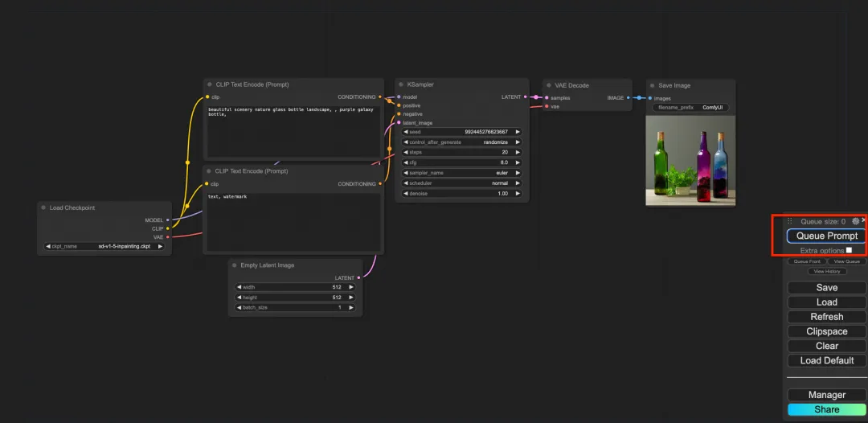Click the seed value field in KSampler
Screen dimensions: 868x423
point(461,132)
